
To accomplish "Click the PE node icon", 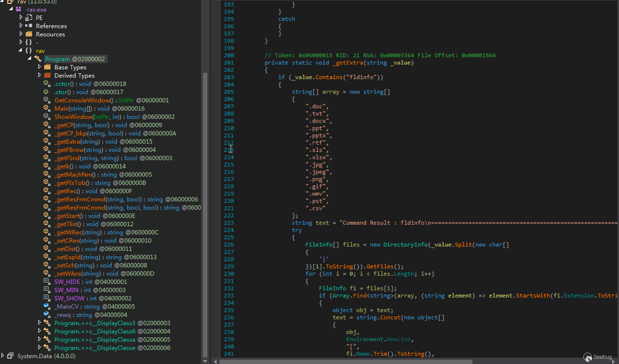I will 29,18.
